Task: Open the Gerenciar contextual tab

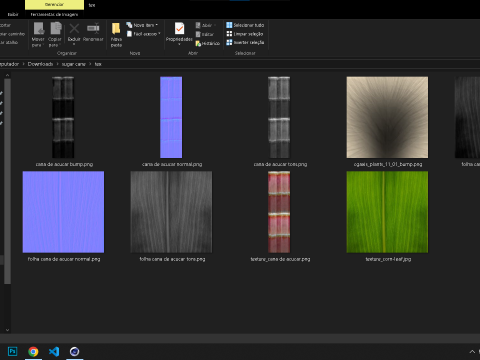Action: click(x=54, y=5)
